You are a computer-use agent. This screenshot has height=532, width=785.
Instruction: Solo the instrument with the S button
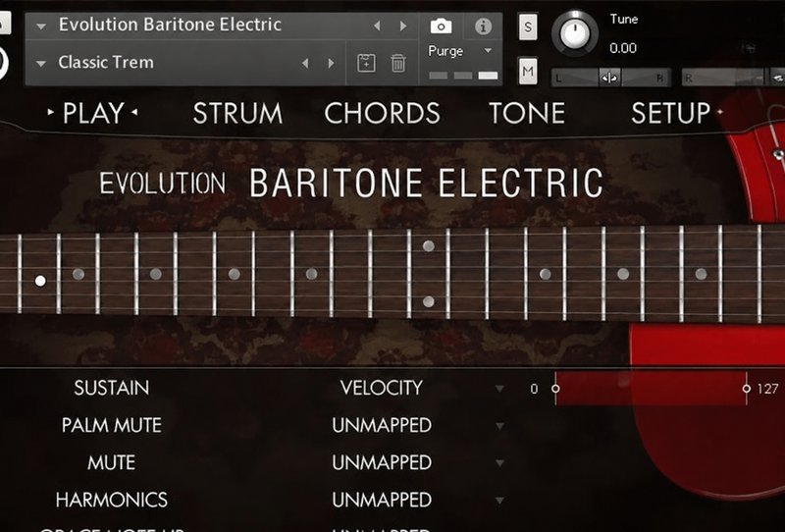click(528, 27)
